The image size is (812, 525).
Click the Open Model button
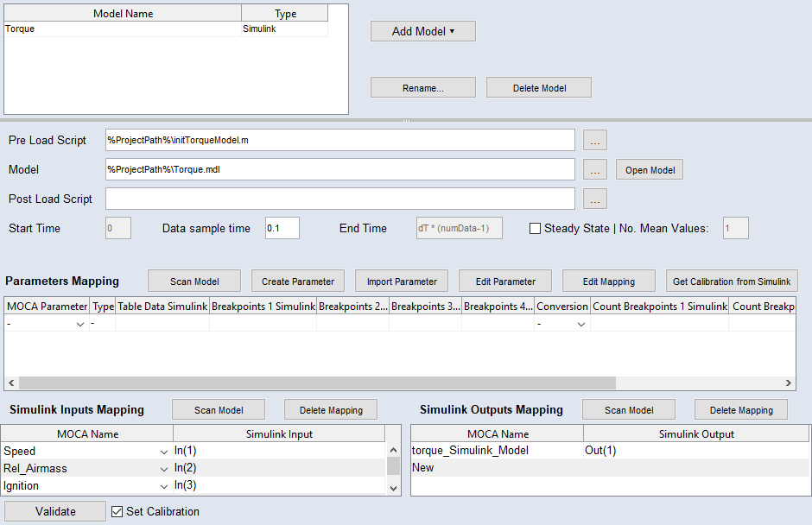click(x=650, y=170)
